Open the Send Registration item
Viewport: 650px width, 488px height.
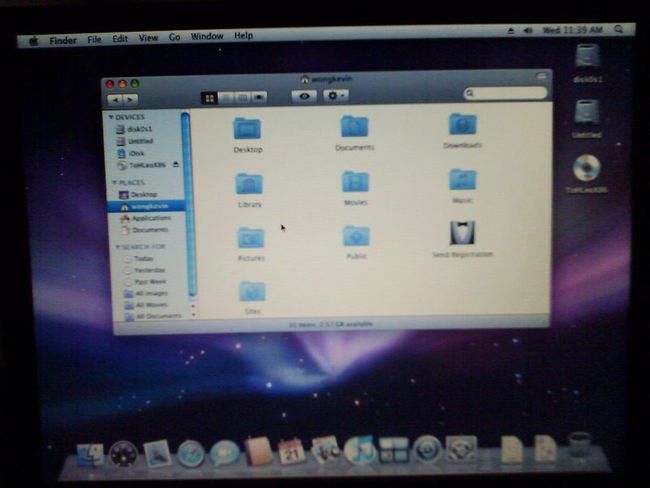pyautogui.click(x=462, y=233)
